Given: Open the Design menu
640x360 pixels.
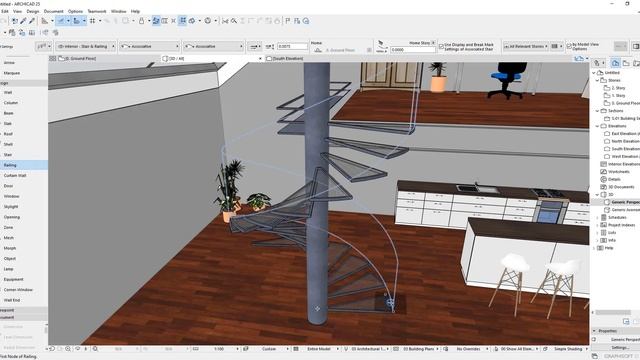Looking at the screenshot, I should click(x=33, y=11).
